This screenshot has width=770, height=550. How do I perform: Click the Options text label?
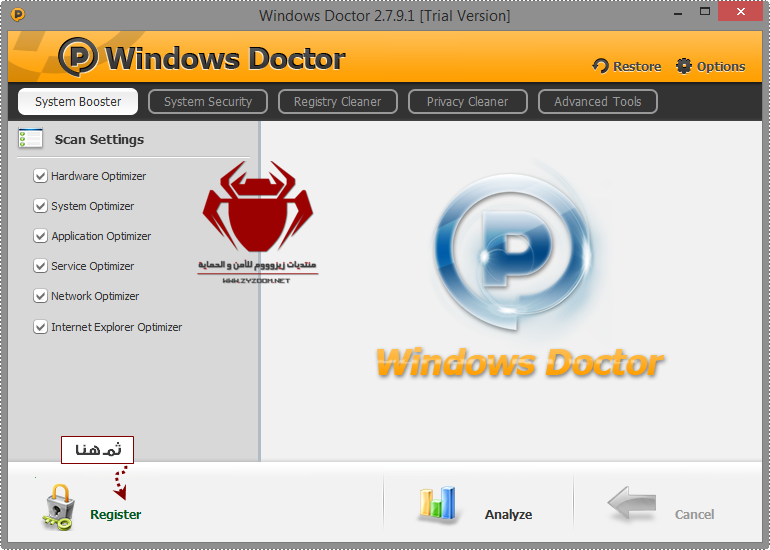point(721,66)
